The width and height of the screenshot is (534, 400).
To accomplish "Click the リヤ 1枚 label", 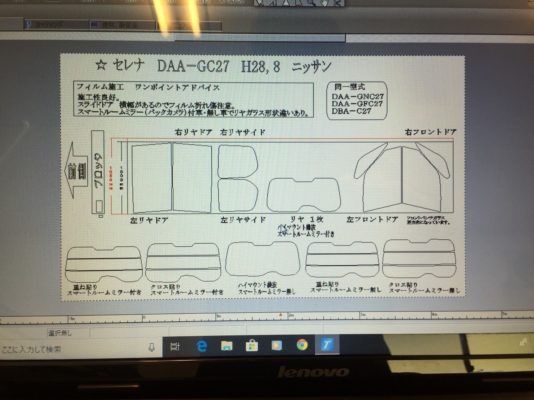I will coord(307,219).
